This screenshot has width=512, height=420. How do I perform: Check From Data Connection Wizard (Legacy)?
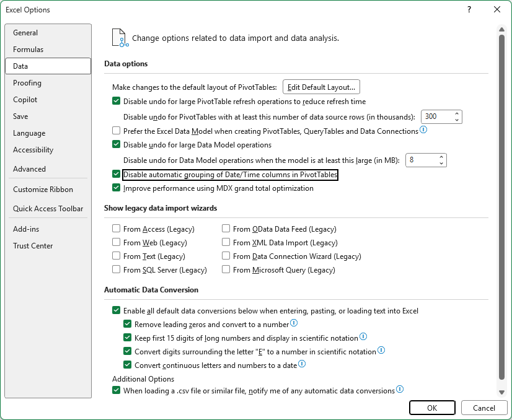coord(226,256)
